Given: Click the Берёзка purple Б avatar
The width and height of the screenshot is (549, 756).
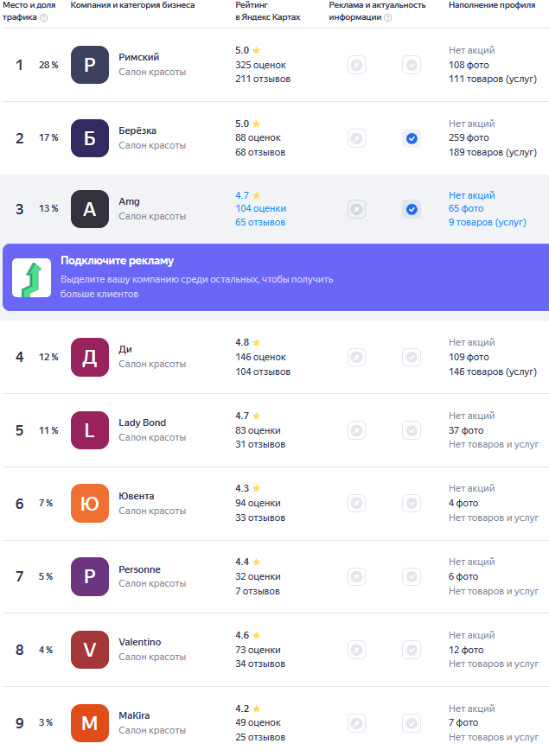Looking at the screenshot, I should [90, 138].
